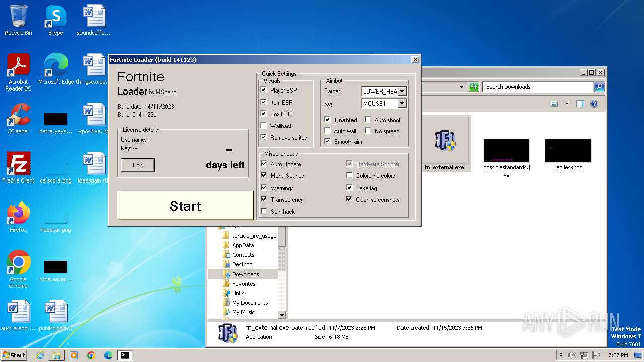Show hidden tray icons arrow
The height and width of the screenshot is (362, 644).
561,355
